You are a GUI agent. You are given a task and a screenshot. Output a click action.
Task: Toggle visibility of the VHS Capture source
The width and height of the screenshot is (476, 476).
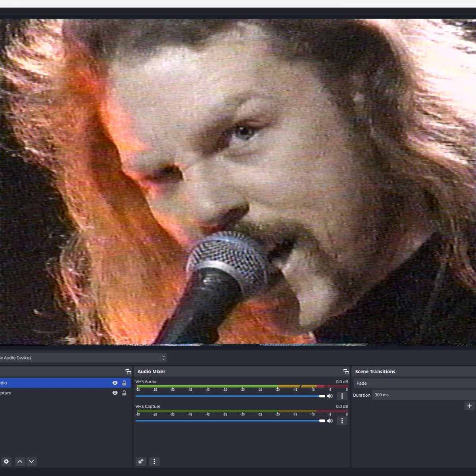click(115, 393)
